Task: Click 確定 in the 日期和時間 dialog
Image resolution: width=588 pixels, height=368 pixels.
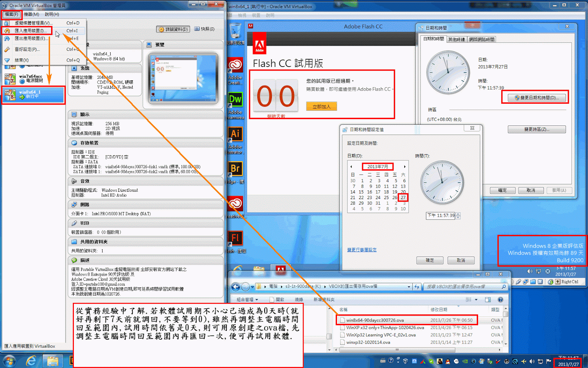Action: click(502, 190)
